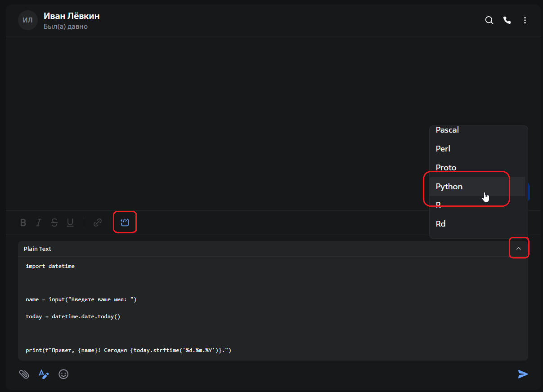This screenshot has height=392, width=543.
Task: Open the text formatting options
Action: 44,374
